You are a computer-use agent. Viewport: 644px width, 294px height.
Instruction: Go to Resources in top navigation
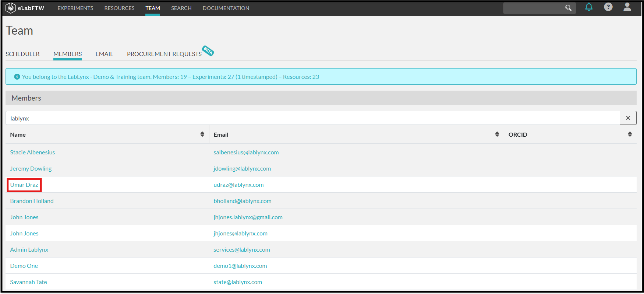pyautogui.click(x=119, y=8)
